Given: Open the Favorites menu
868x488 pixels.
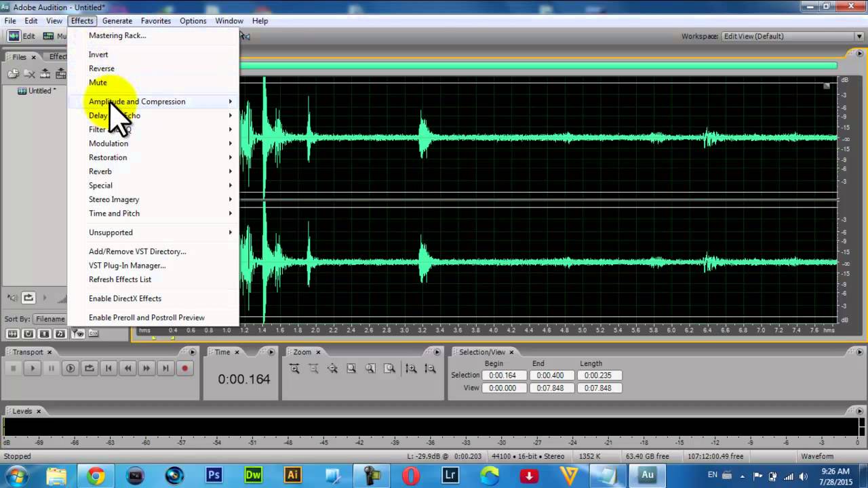Looking at the screenshot, I should [155, 21].
